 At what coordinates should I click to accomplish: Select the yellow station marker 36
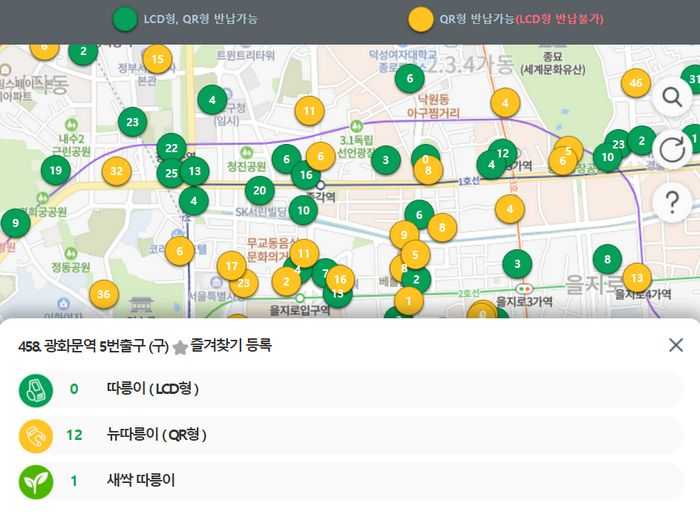(104, 294)
